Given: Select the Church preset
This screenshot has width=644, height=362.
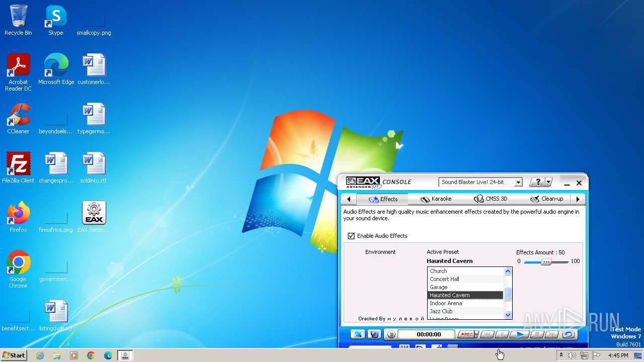Looking at the screenshot, I should point(465,271).
